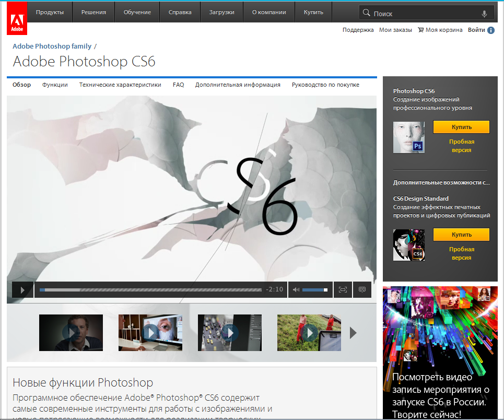Open Моя корзина link
The image size is (504, 420).
(444, 30)
